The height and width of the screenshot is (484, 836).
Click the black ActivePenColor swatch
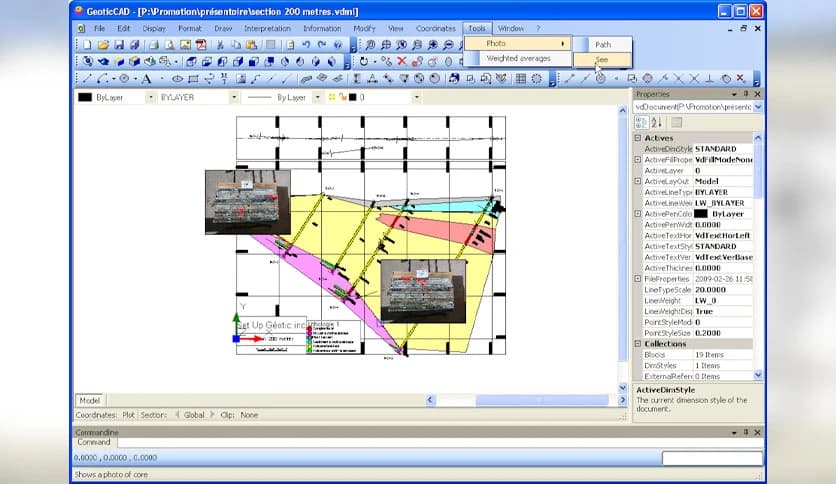(x=701, y=214)
